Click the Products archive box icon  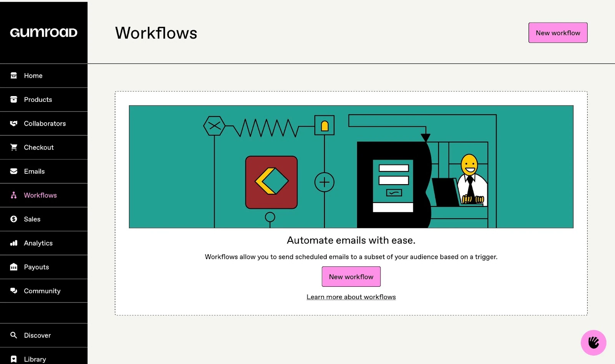click(x=14, y=100)
